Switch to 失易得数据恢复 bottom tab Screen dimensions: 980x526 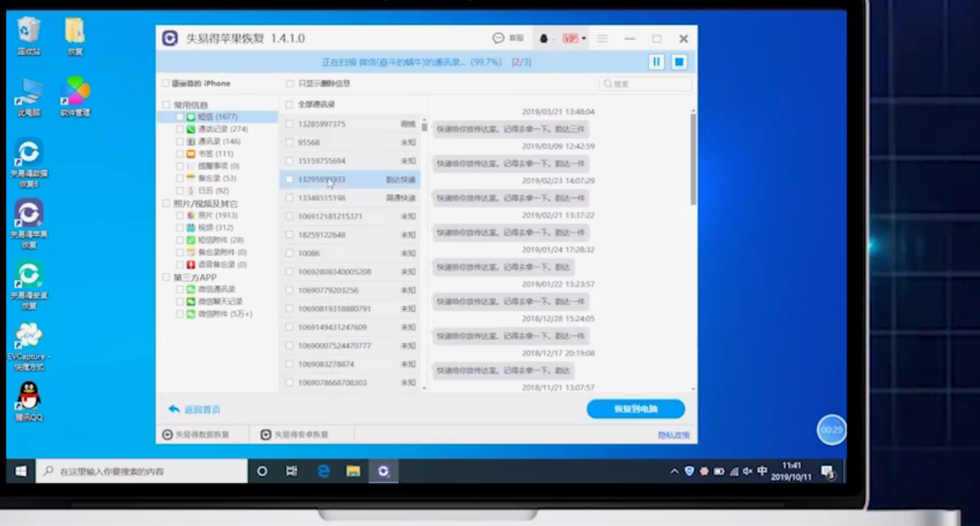tap(196, 434)
